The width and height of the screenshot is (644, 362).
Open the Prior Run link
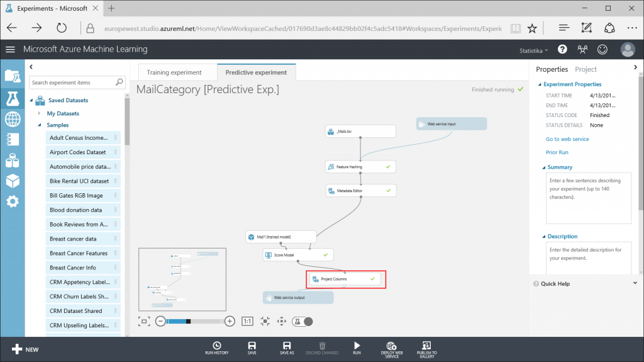557,152
